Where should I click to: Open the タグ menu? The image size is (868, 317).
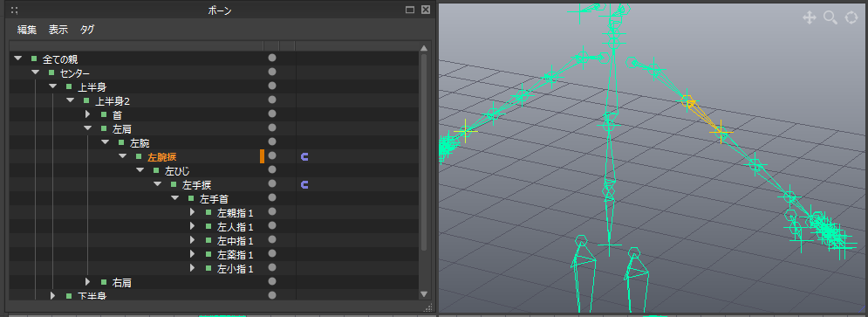pyautogui.click(x=87, y=30)
